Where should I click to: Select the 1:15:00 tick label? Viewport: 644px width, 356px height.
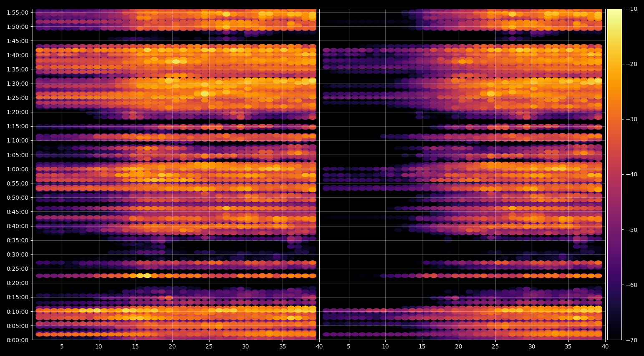click(18, 126)
